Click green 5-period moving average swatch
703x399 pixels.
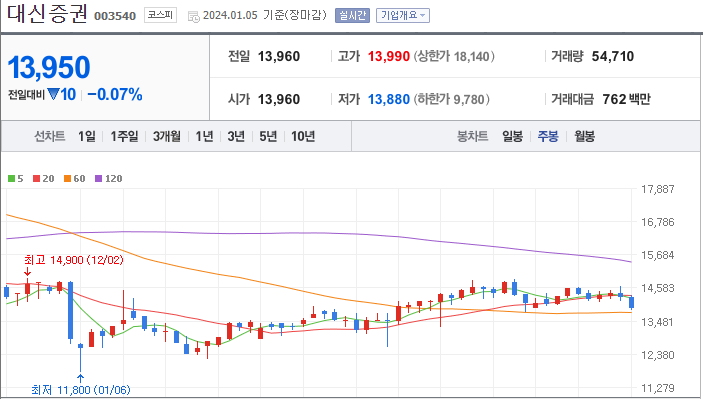pyautogui.click(x=12, y=178)
